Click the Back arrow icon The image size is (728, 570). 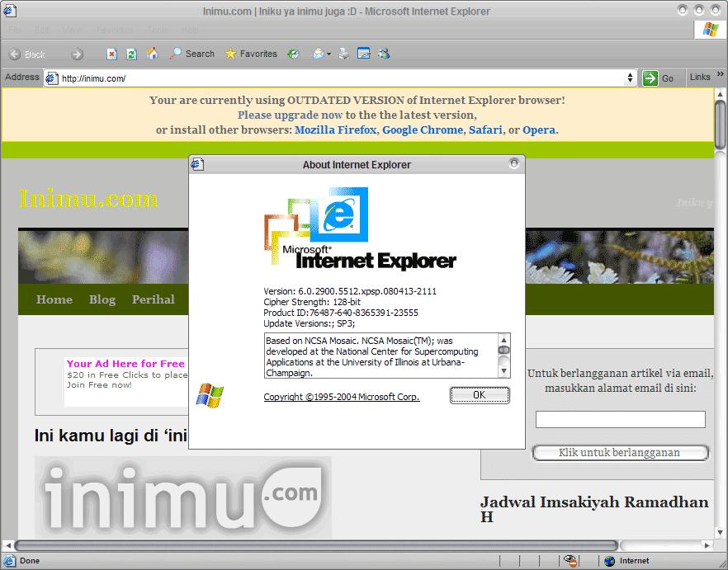pyautogui.click(x=15, y=54)
